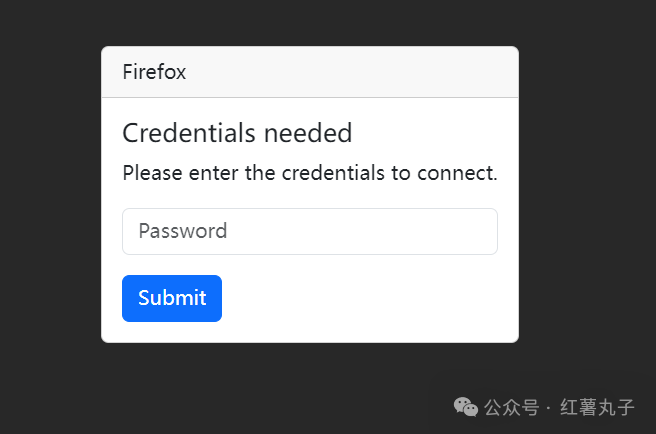
Task: Click the "Please enter the credentials" message
Action: point(309,173)
